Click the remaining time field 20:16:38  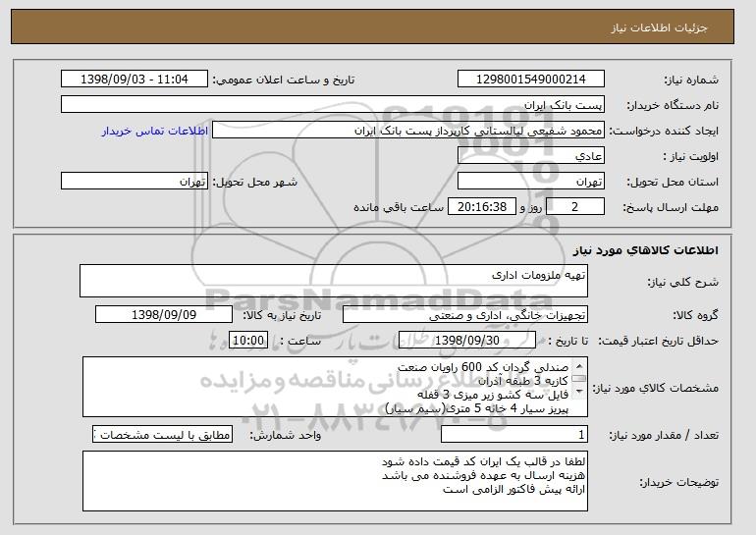482,207
